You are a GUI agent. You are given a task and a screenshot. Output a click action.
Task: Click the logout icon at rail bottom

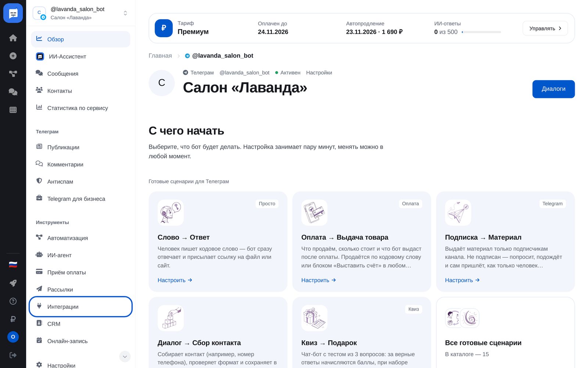pos(13,355)
